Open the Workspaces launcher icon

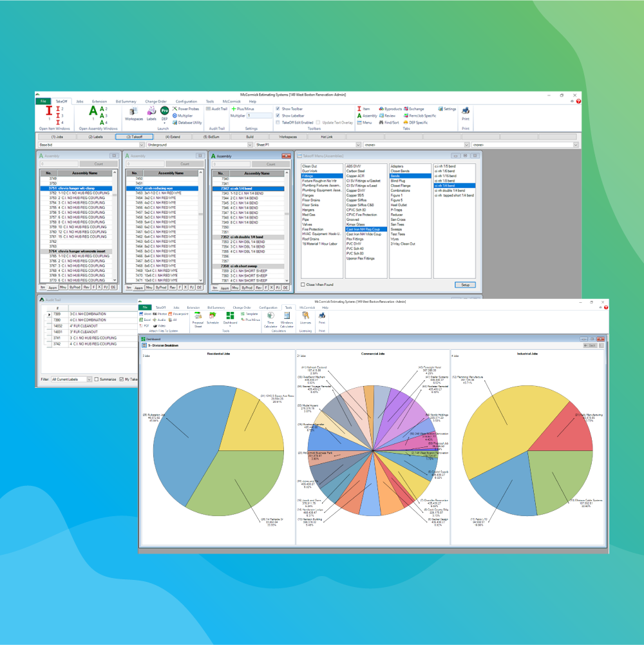pyautogui.click(x=134, y=112)
